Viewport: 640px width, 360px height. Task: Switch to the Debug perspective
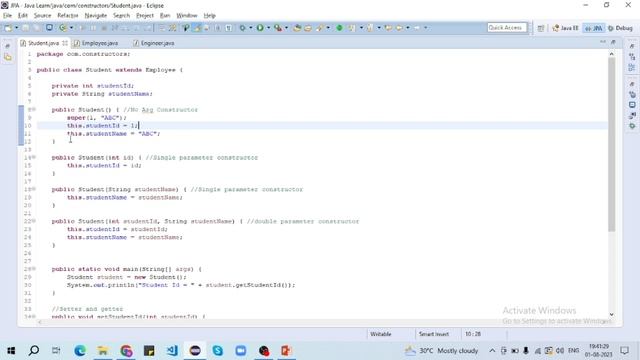point(620,28)
